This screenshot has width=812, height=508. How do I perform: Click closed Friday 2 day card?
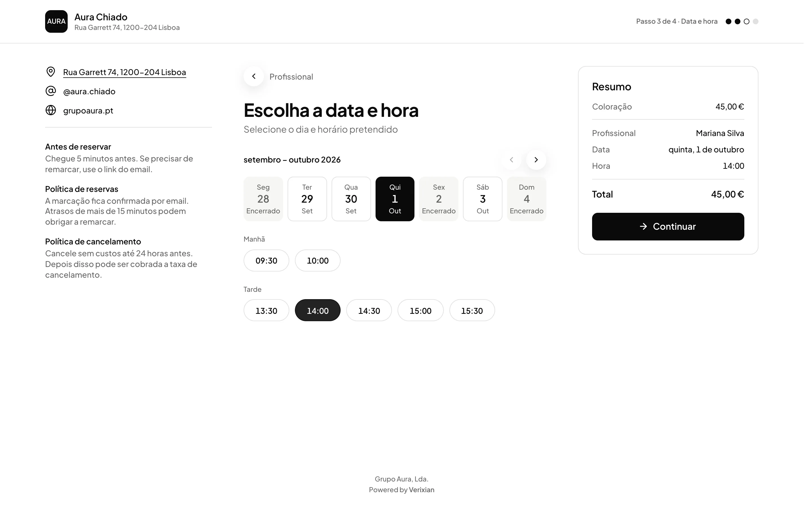coord(438,199)
